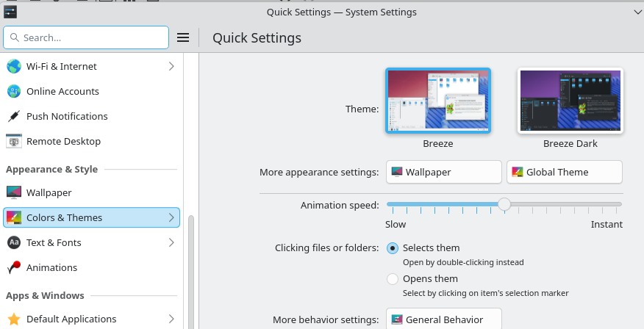Open the title bar dropdown arrow
The height and width of the screenshot is (329, 644).
[638, 12]
